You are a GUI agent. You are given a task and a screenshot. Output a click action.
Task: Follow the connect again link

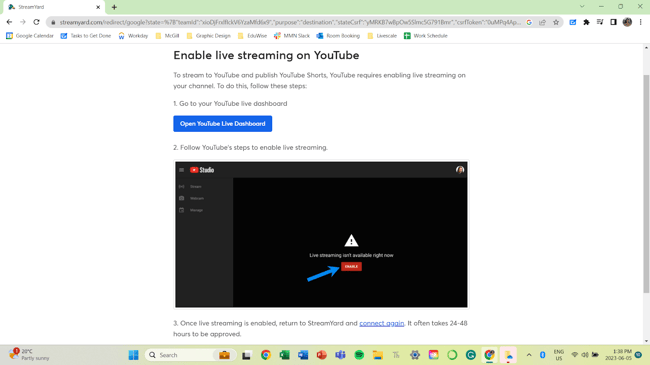coord(381,323)
